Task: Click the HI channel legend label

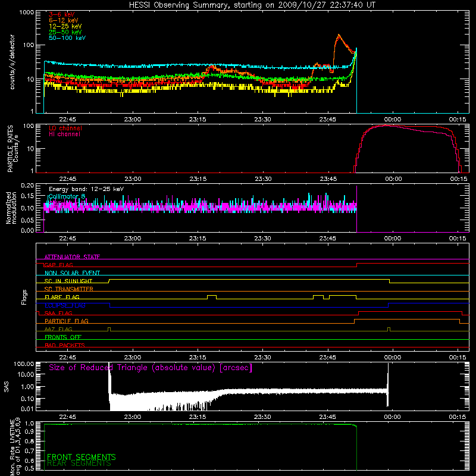Action: (64, 134)
